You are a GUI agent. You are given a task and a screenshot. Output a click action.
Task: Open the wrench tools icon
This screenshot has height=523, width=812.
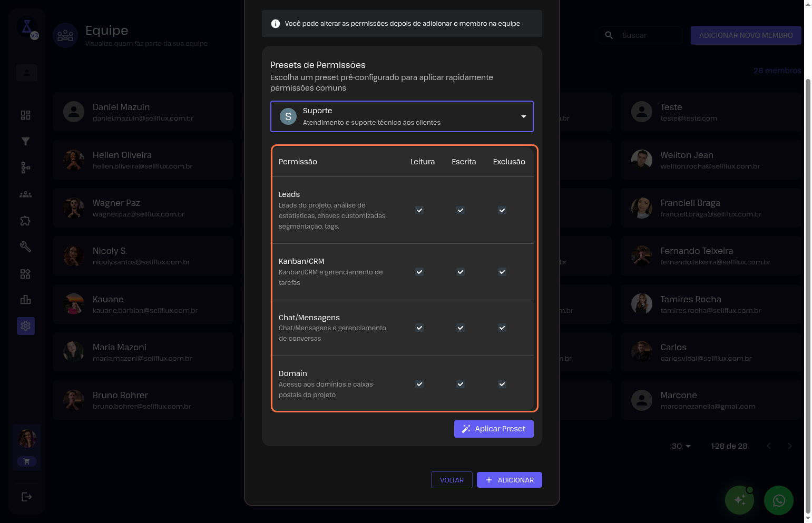point(25,246)
